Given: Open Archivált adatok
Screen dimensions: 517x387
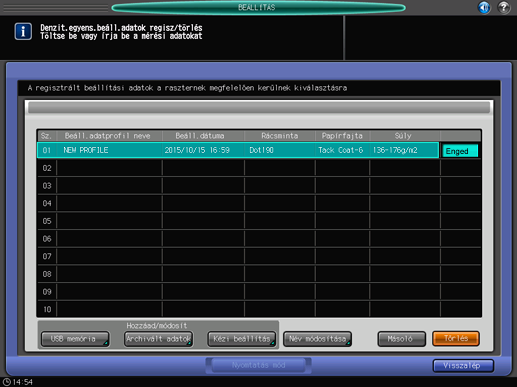Looking at the screenshot, I should pyautogui.click(x=158, y=339).
